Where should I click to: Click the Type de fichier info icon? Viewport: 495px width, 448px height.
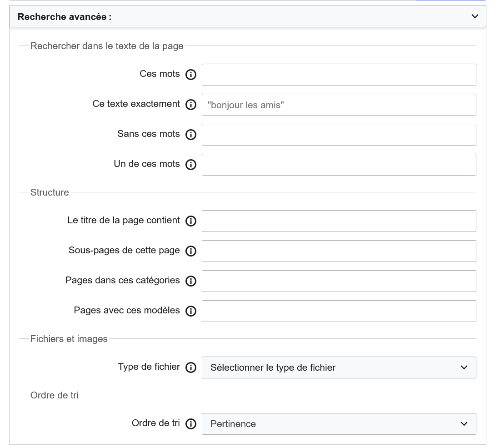(x=190, y=367)
